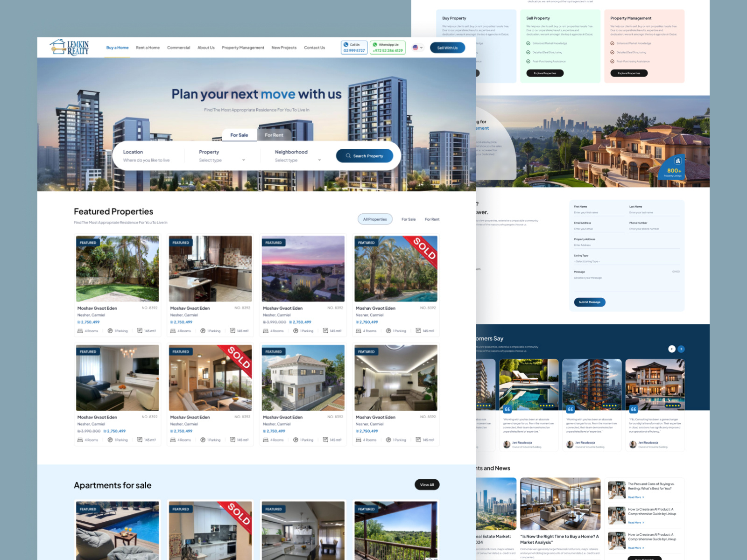Select the For Rent properties filter

(x=432, y=219)
